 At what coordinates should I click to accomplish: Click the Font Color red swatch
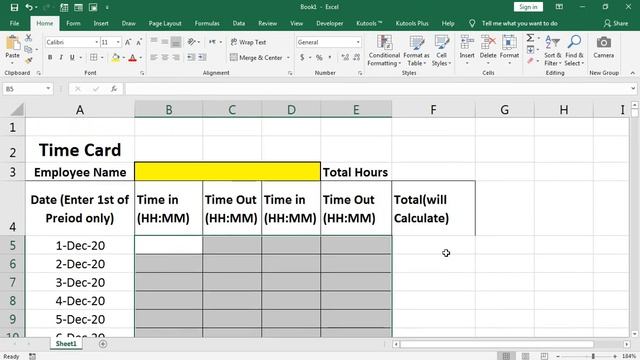[132, 58]
